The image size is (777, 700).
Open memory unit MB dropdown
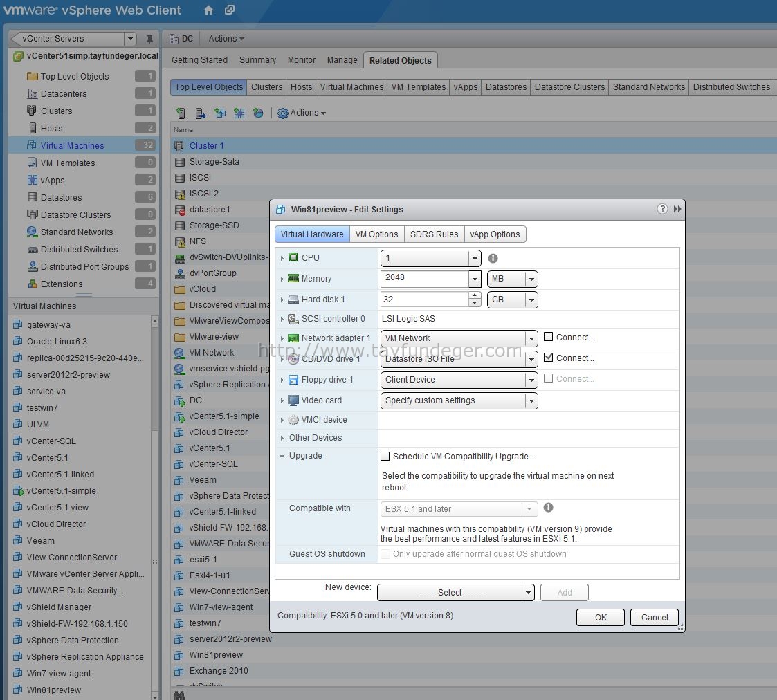(531, 279)
